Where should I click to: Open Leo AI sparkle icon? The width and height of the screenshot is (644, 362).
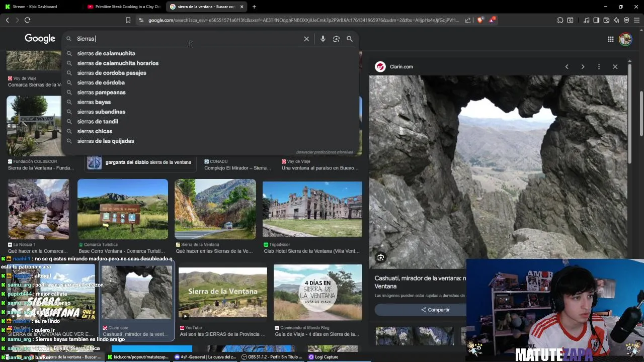(616, 20)
